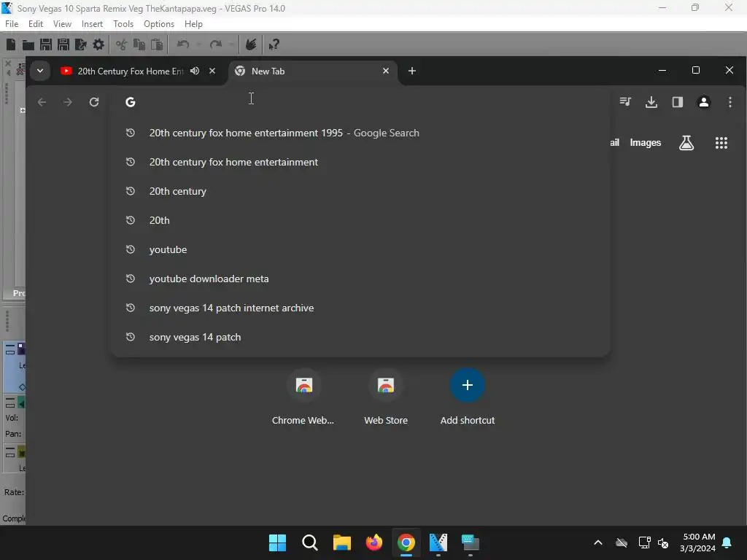Show hidden tray icons chevron
747x560 pixels.
click(598, 542)
